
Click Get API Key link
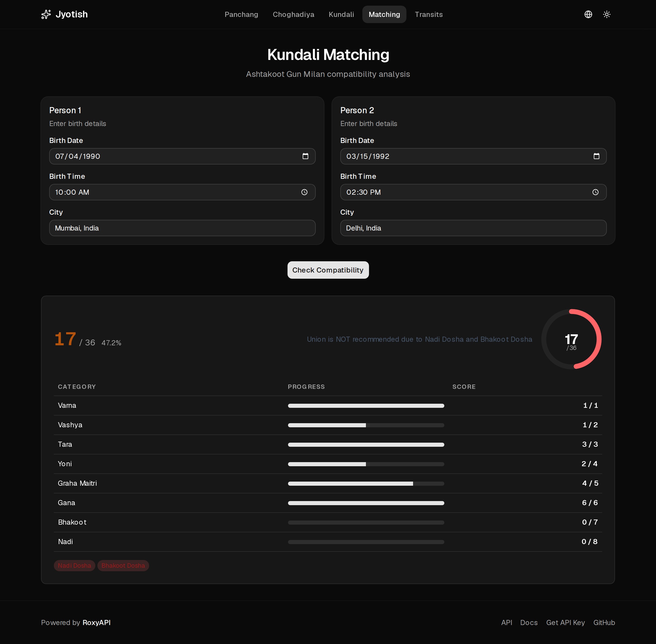pyautogui.click(x=565, y=623)
